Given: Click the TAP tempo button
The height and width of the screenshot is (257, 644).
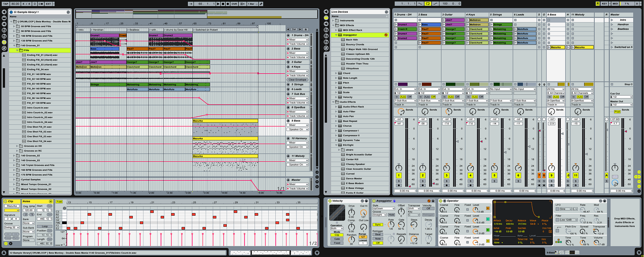Looking at the screenshot, I should [x=6, y=4].
